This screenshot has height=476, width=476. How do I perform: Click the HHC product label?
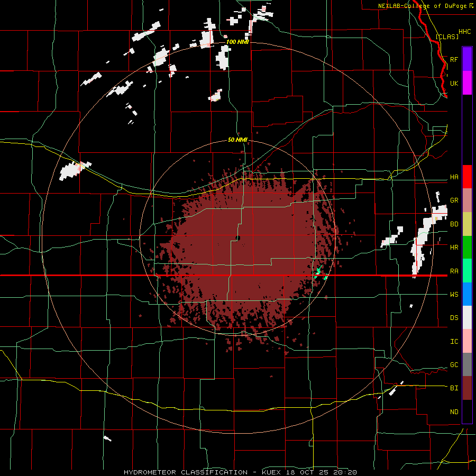(x=464, y=32)
